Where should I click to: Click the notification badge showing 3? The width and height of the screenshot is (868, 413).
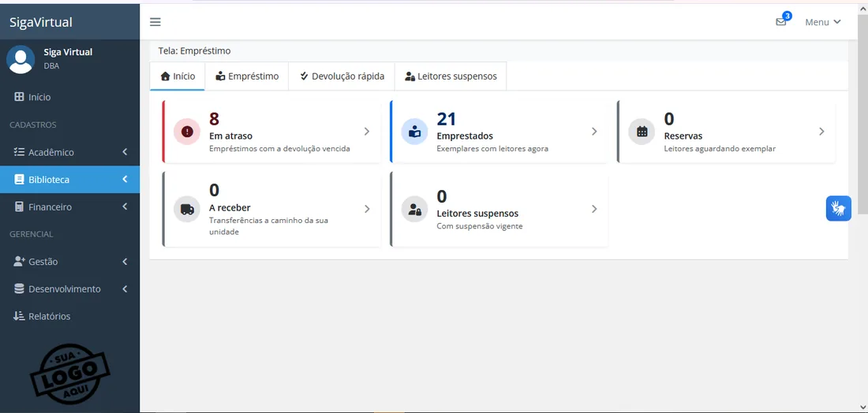pyautogui.click(x=788, y=16)
